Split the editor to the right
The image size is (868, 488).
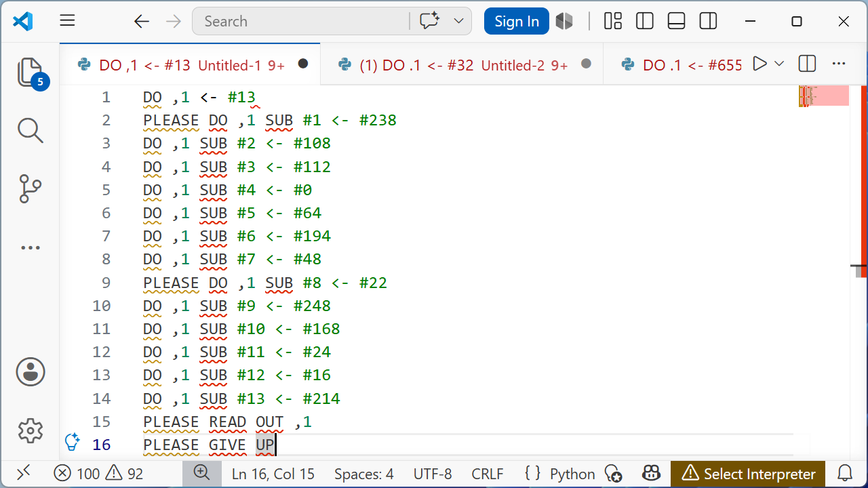point(807,64)
